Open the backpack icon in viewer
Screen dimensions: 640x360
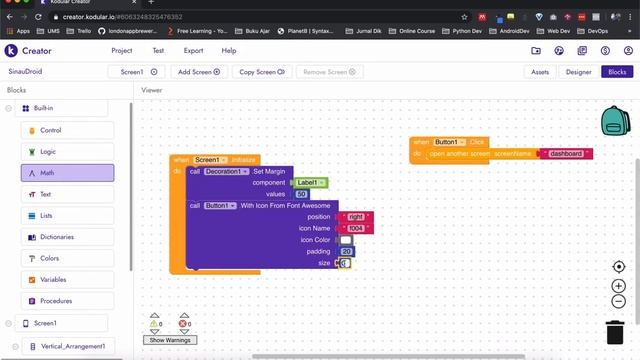[616, 121]
